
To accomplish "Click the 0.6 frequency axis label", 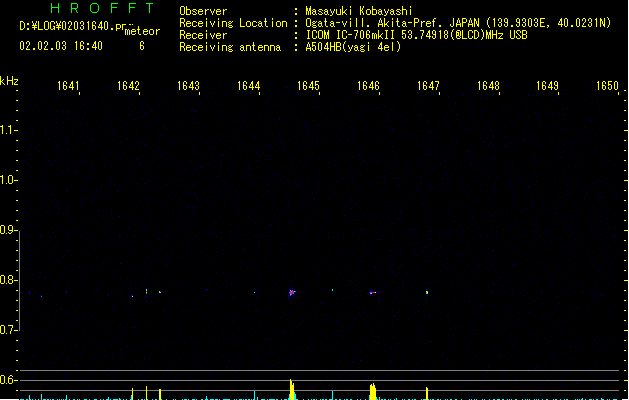I will pyautogui.click(x=8, y=380).
